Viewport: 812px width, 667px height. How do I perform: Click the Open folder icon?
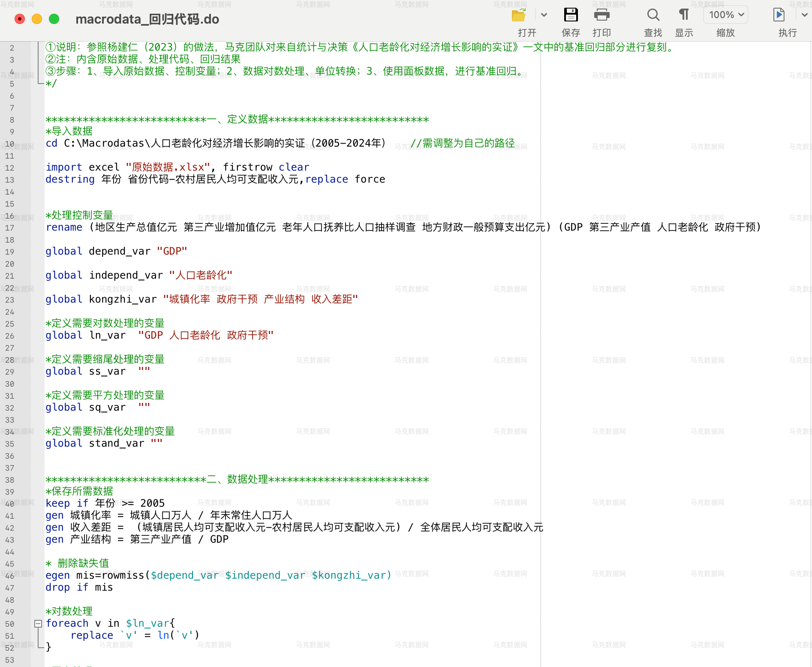[x=519, y=15]
